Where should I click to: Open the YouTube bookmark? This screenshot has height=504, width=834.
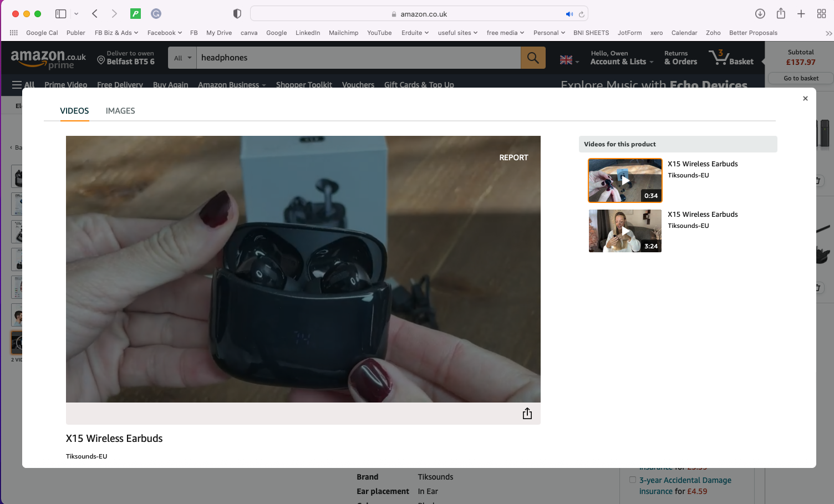379,33
